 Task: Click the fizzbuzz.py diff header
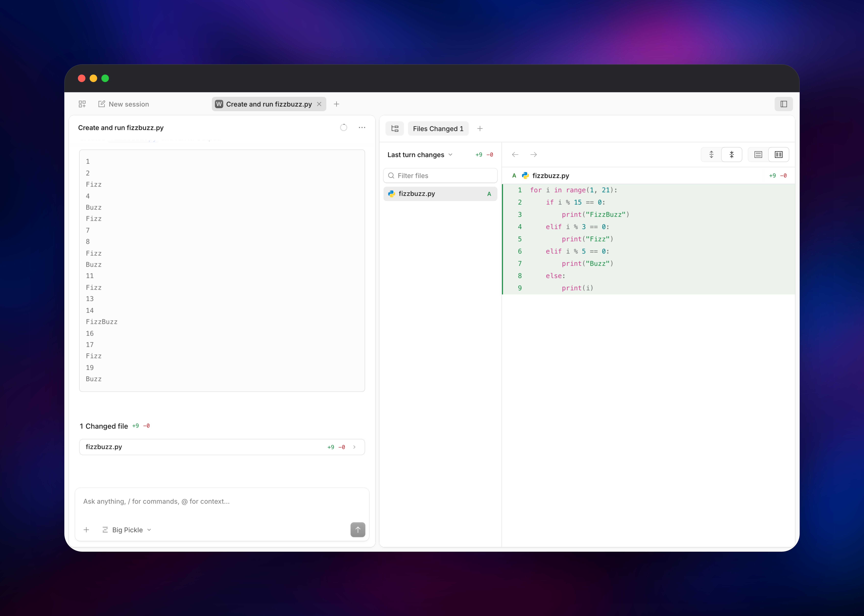tap(649, 176)
